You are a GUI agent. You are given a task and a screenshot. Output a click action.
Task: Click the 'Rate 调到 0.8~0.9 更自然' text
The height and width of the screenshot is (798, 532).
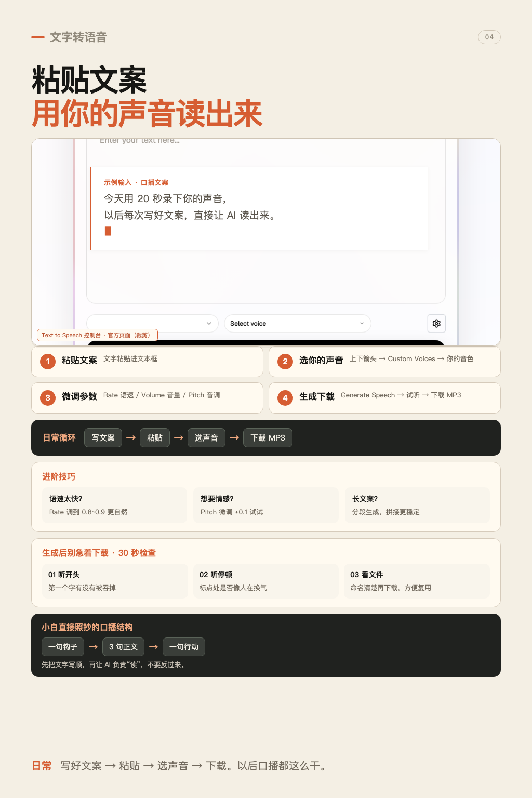pyautogui.click(x=88, y=512)
